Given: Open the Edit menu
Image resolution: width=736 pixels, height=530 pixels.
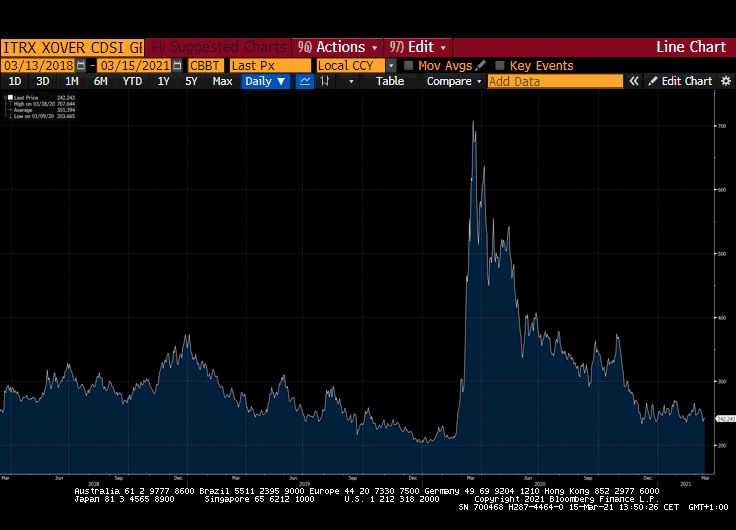Looking at the screenshot, I should coord(418,47).
